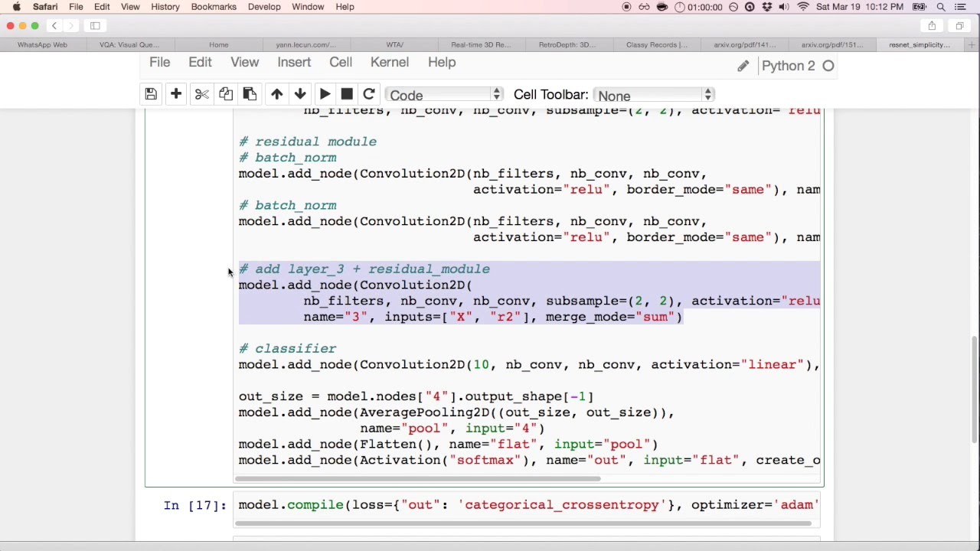Open the notebook Kernel menu

[390, 62]
